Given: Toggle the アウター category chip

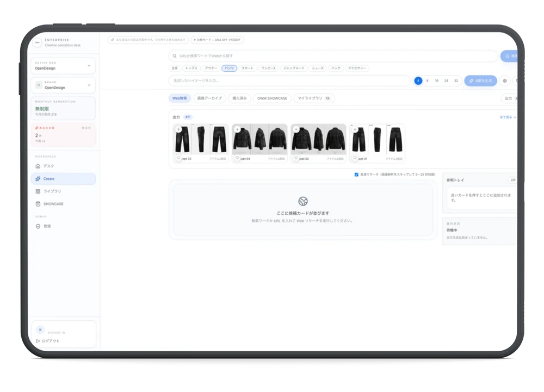Looking at the screenshot, I should coord(211,69).
